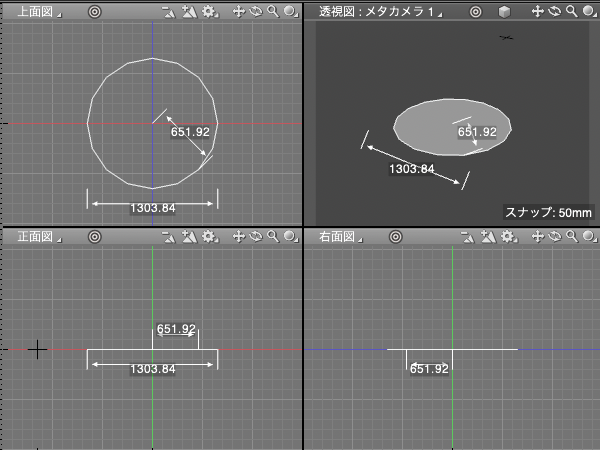
Task: Click the rotate icon in the right view header
Action: pos(555,237)
